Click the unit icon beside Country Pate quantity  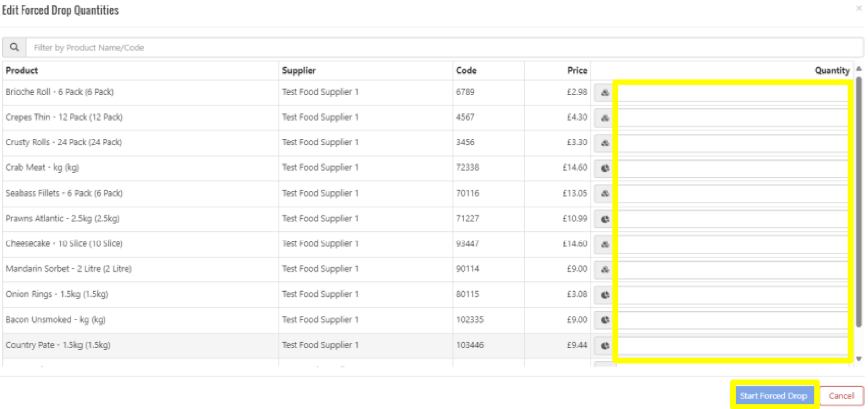pos(605,345)
